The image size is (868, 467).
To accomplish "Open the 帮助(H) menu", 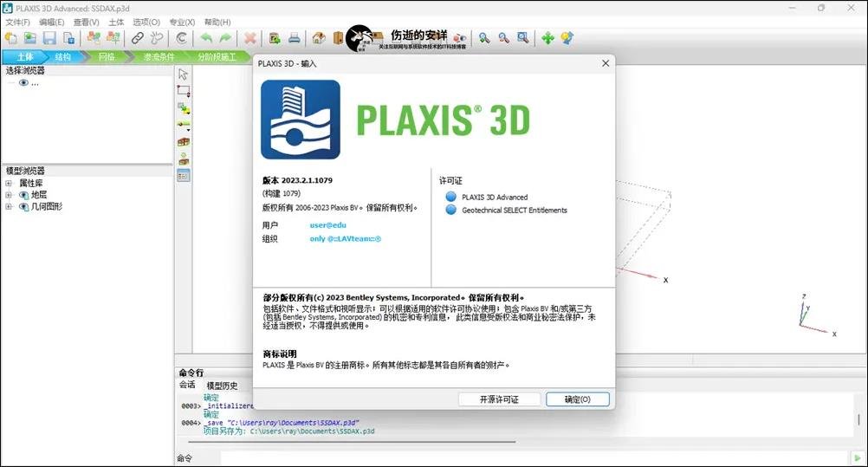I will coord(217,23).
